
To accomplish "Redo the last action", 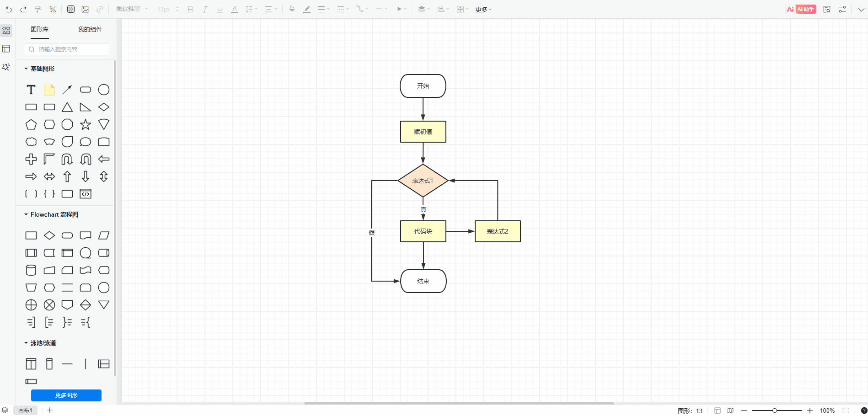I will coord(23,9).
